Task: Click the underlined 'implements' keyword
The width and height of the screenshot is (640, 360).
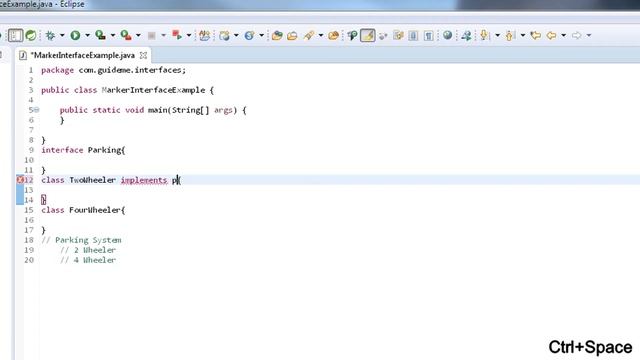Action: coord(144,180)
